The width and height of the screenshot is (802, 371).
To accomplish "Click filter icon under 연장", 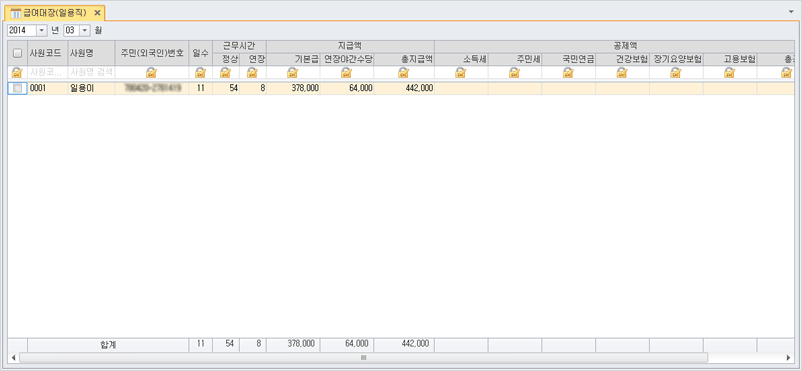I will [x=253, y=72].
